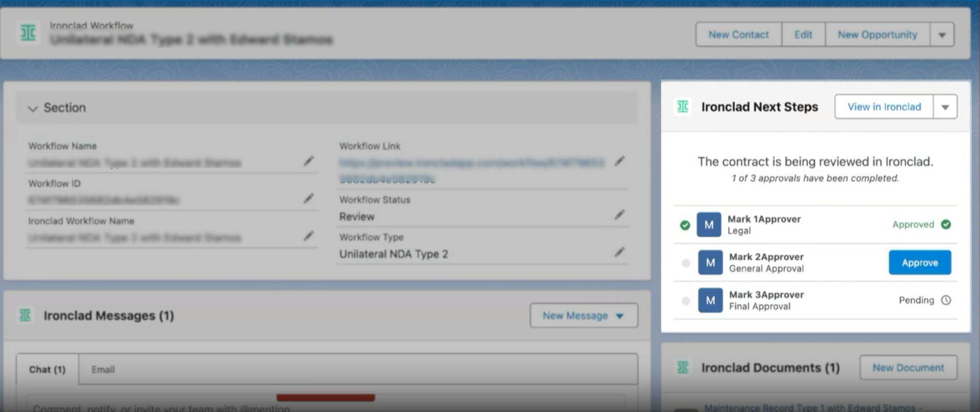
Task: Edit the Ironclad Workflow Name pencil icon
Action: [309, 236]
